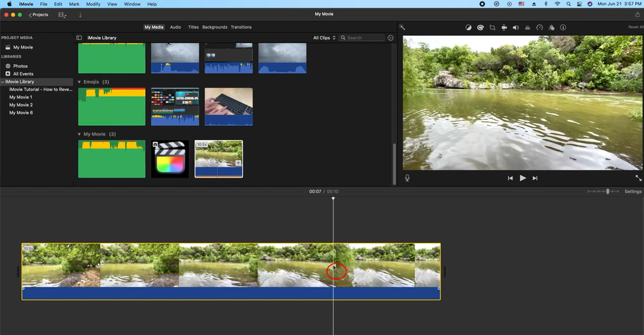Click the magic wand auto-enhance icon
The height and width of the screenshot is (335, 644).
(402, 27)
